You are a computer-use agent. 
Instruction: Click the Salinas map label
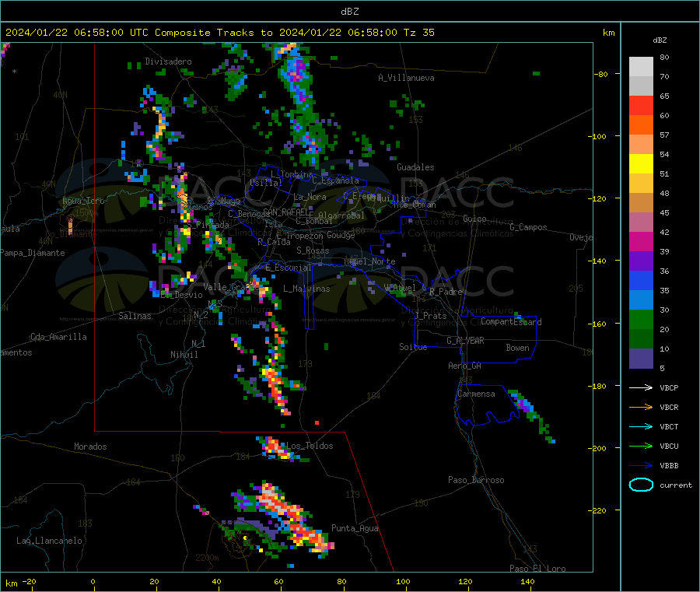click(135, 316)
